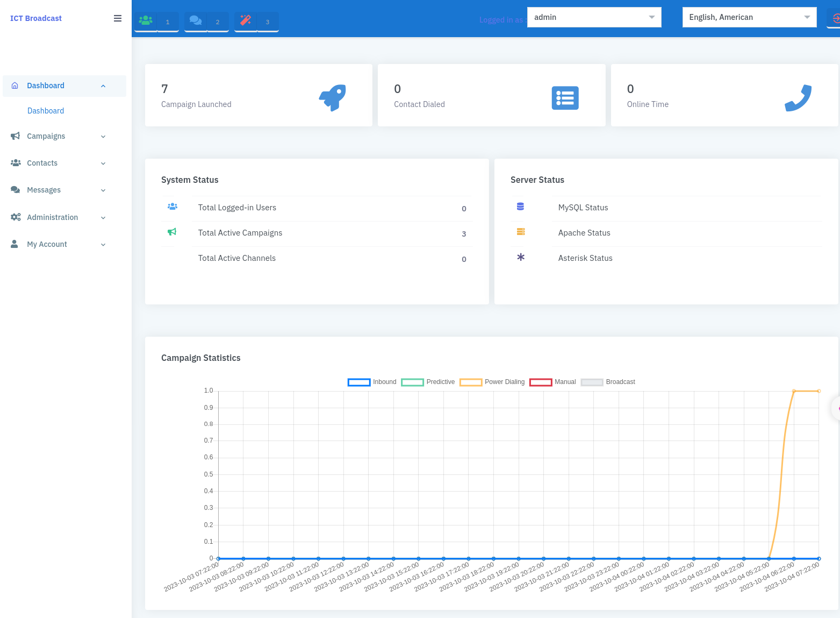This screenshot has width=840, height=618.
Task: Click the Campaigns megaphone icon in sidebar
Action: pyautogui.click(x=15, y=136)
